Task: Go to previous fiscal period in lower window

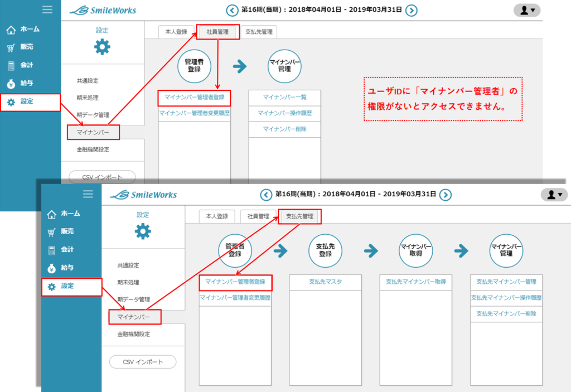Action: point(266,195)
